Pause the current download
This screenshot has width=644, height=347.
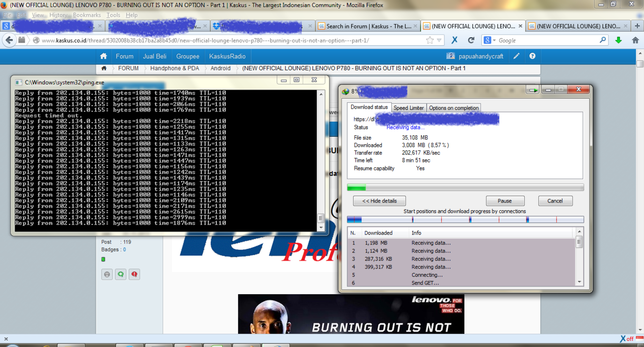click(505, 201)
